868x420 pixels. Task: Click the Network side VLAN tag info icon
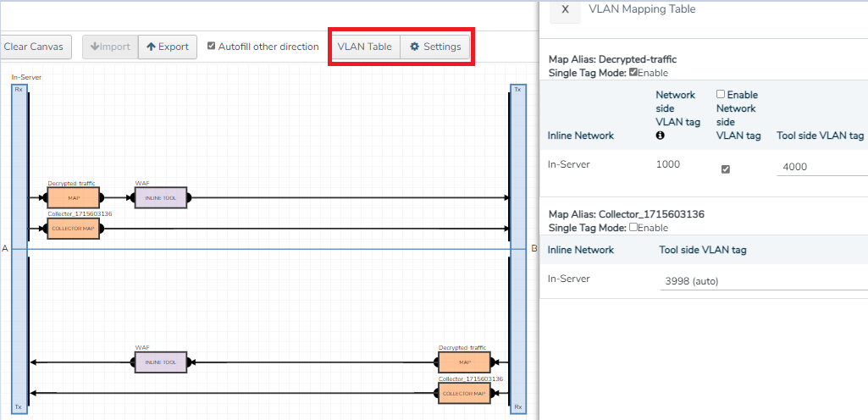click(660, 135)
